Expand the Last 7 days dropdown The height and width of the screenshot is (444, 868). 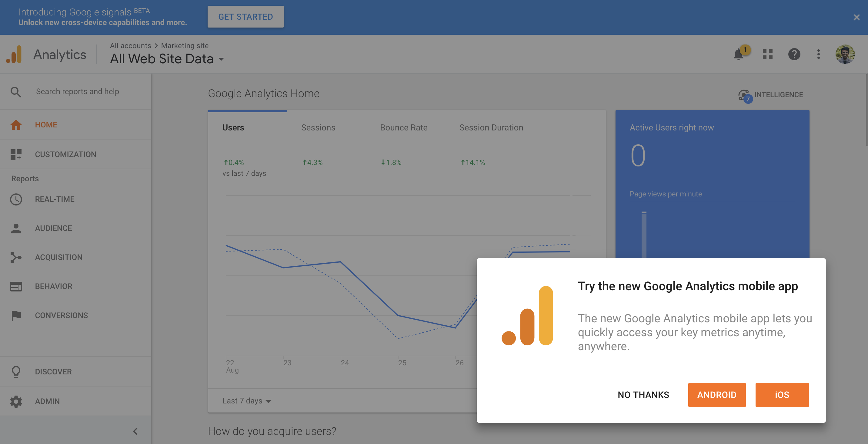(x=246, y=400)
